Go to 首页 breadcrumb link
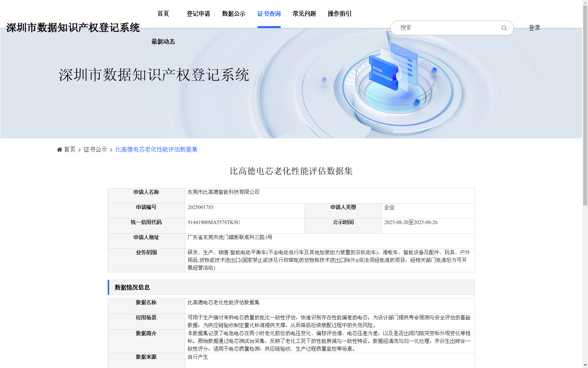The image size is (588, 368). click(69, 149)
